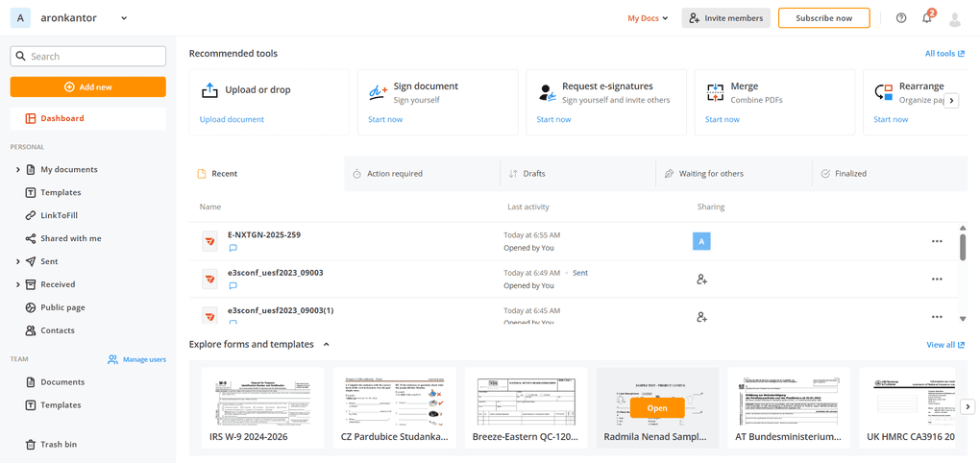The image size is (980, 463).
Task: Collapse Explore forms and templates section
Action: point(327,344)
